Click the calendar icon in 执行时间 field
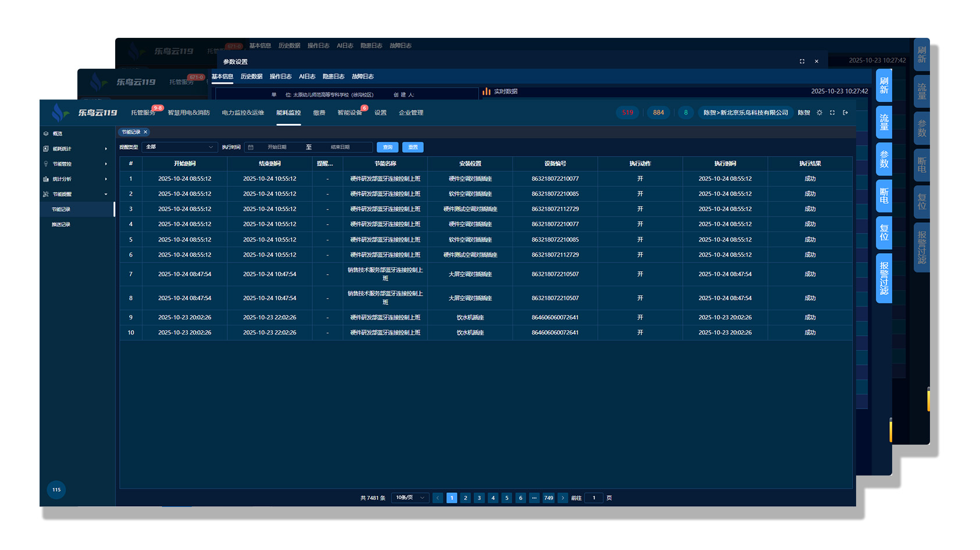 [x=251, y=147]
